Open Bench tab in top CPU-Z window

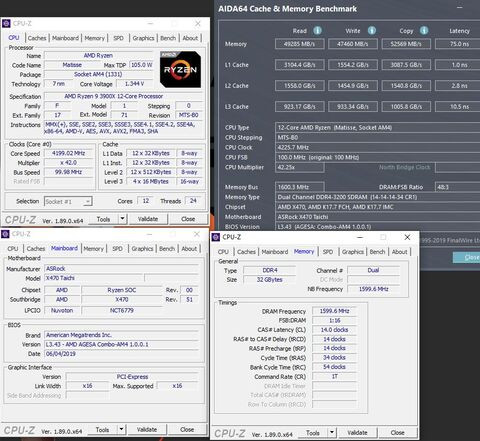click(168, 38)
